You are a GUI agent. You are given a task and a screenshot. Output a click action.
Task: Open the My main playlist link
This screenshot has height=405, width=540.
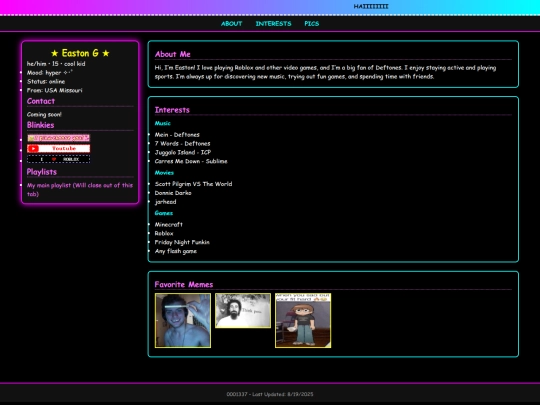click(80, 189)
